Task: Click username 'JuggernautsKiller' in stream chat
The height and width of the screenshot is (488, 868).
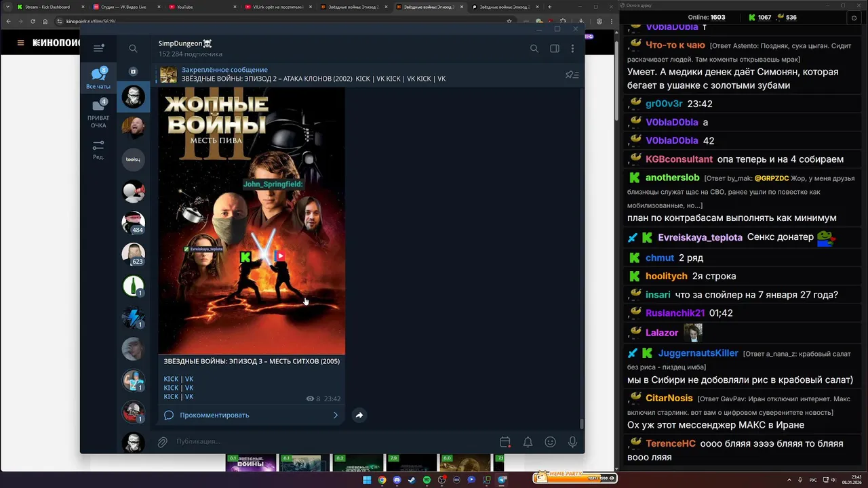Action: tap(698, 353)
